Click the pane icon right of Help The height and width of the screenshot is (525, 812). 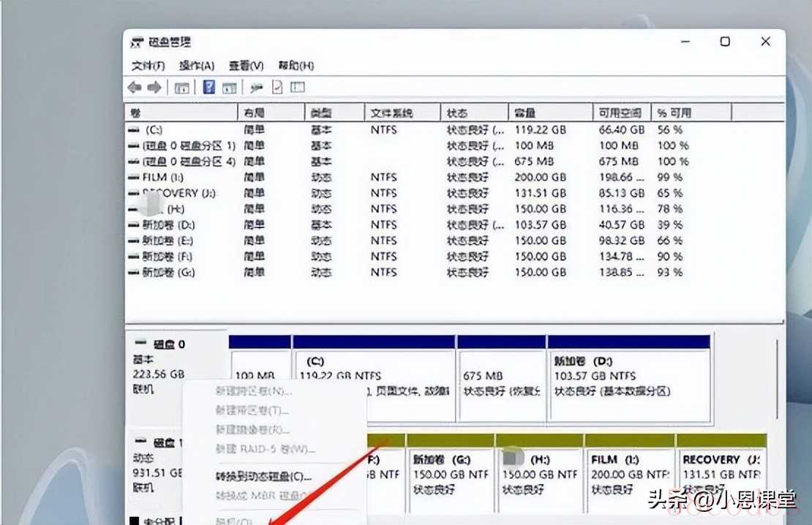pos(230,88)
